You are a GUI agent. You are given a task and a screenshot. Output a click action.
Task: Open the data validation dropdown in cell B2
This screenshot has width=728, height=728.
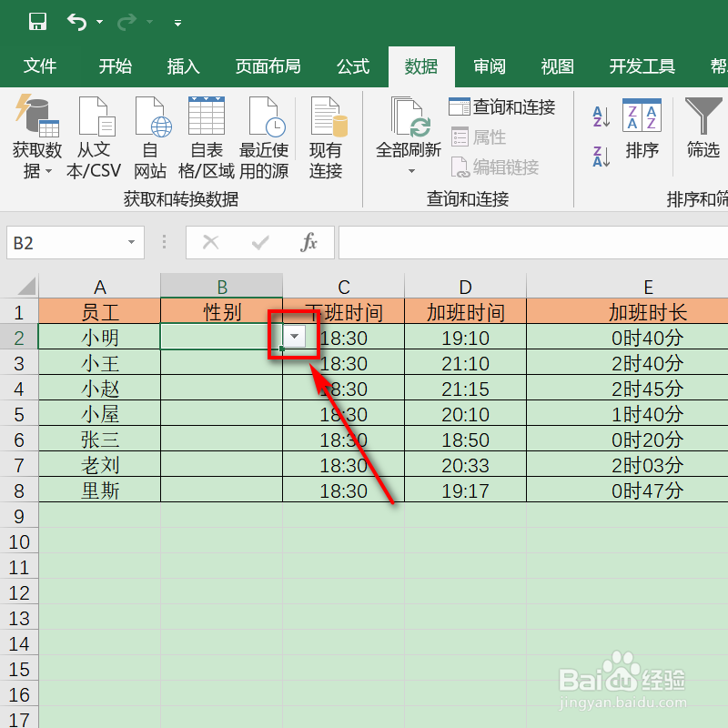(x=293, y=336)
